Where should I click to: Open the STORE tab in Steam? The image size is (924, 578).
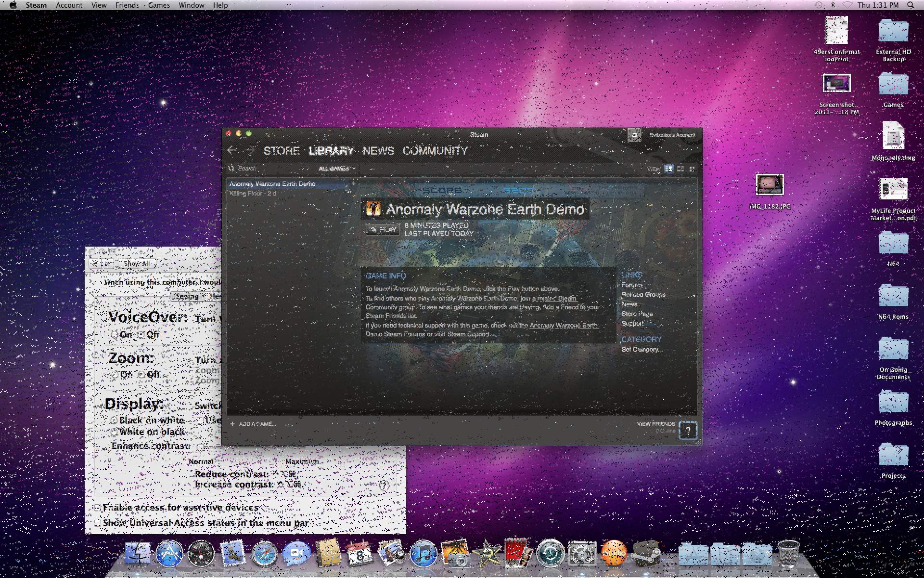click(282, 151)
